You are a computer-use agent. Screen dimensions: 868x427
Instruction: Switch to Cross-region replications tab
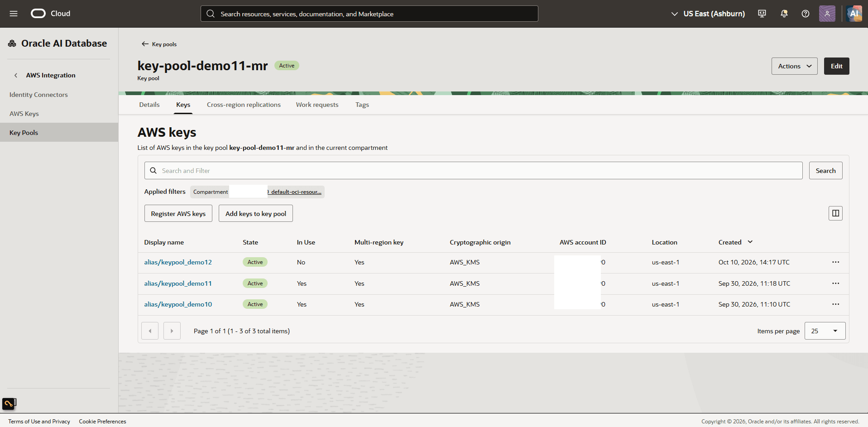[x=244, y=105]
